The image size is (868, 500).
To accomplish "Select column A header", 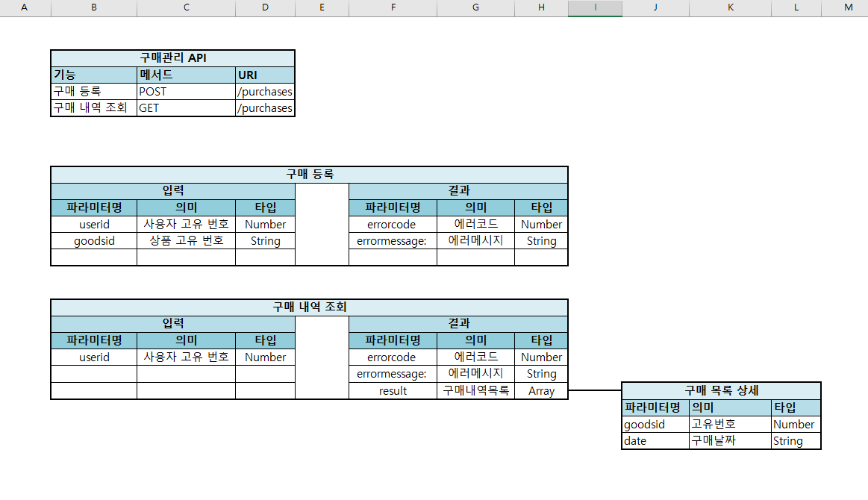I will point(25,7).
